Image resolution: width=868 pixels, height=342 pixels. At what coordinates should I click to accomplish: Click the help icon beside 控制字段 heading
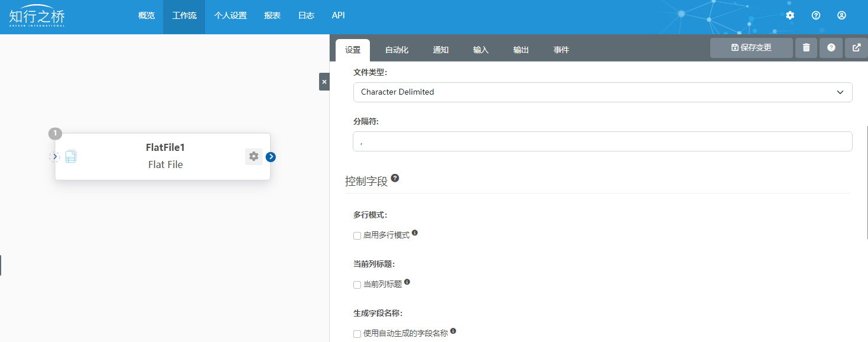click(395, 178)
